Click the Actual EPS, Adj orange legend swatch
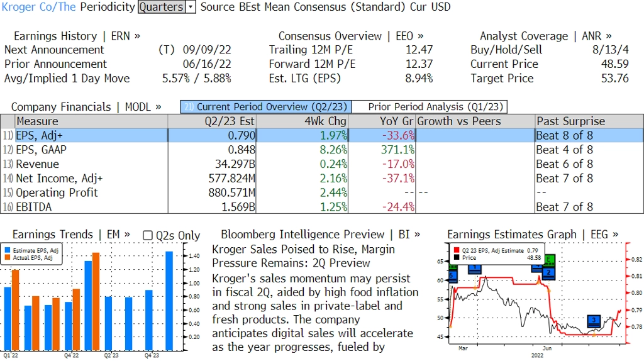This screenshot has width=644, height=361. [8, 257]
